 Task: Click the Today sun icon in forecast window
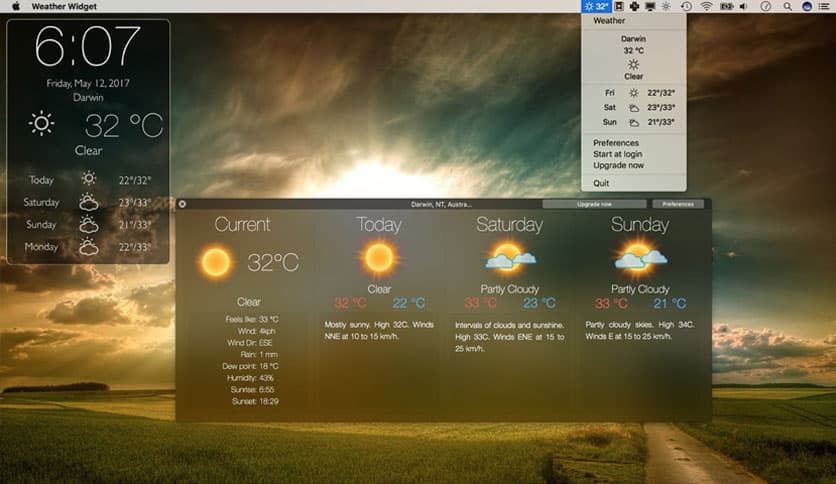point(379,257)
